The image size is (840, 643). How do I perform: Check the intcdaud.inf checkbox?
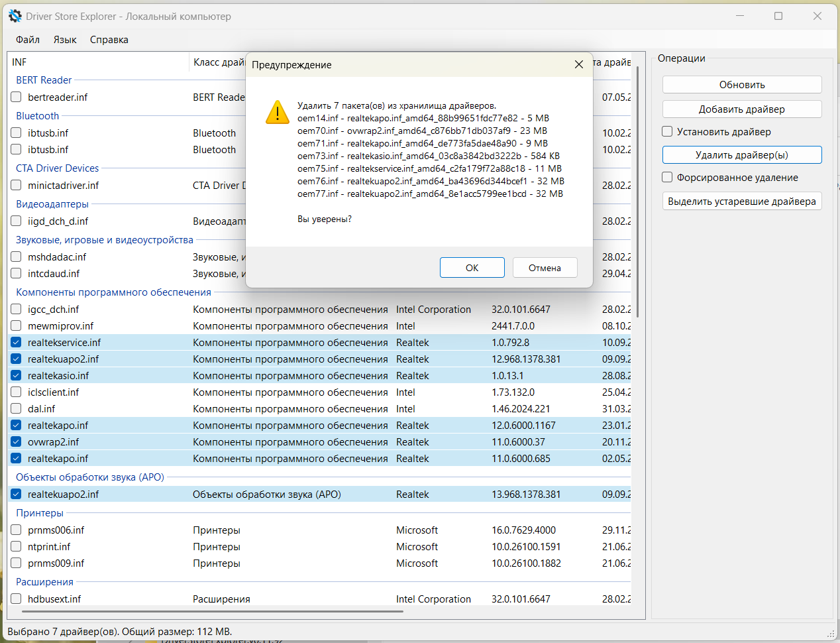pyautogui.click(x=17, y=274)
